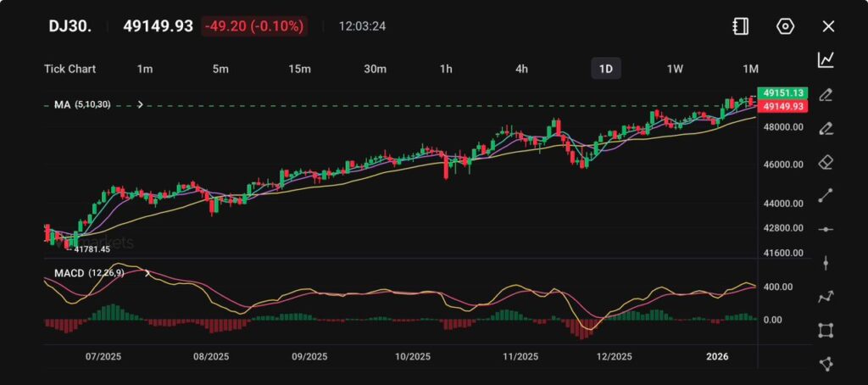The width and height of the screenshot is (868, 385).
Task: Open chart settings hexagon icon
Action: pyautogui.click(x=785, y=26)
